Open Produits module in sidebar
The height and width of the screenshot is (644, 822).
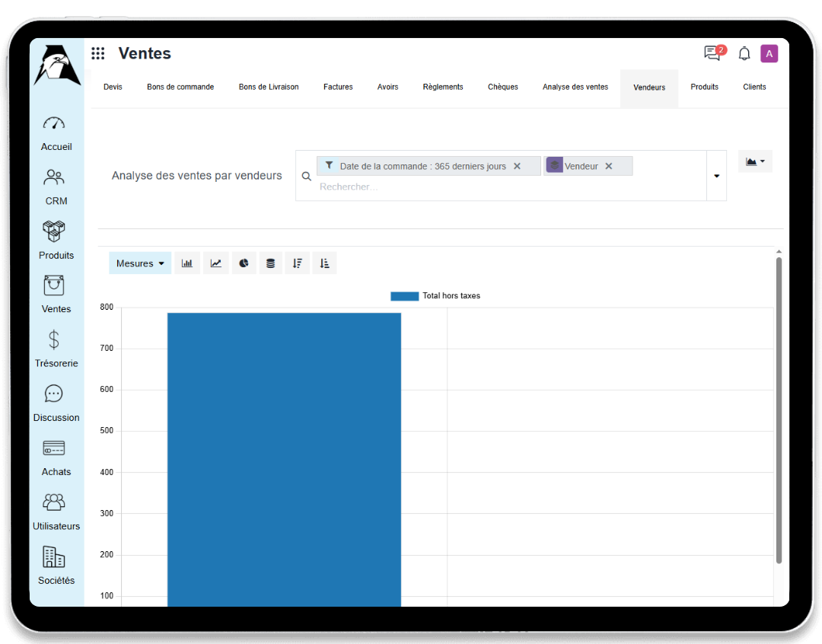point(56,241)
